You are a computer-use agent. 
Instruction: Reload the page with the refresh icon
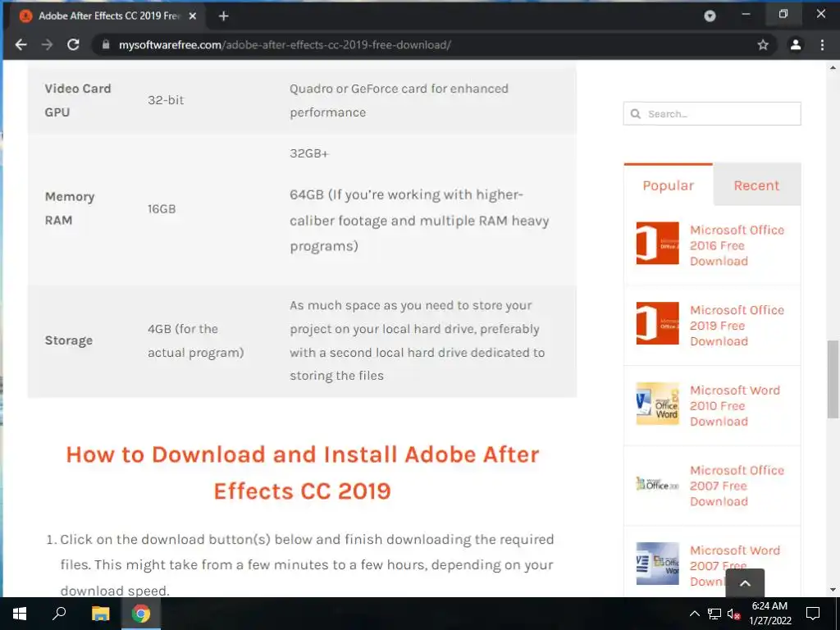(x=73, y=45)
